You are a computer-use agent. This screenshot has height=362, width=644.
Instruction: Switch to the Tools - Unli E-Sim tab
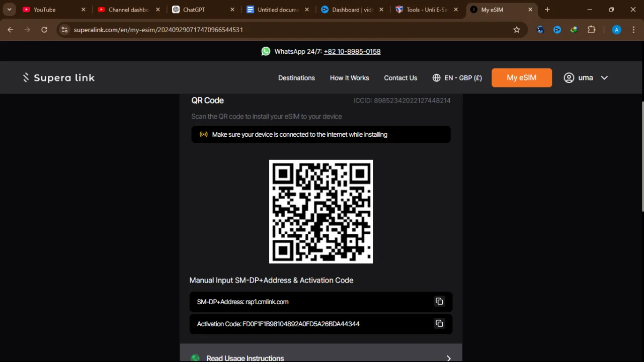click(x=427, y=10)
